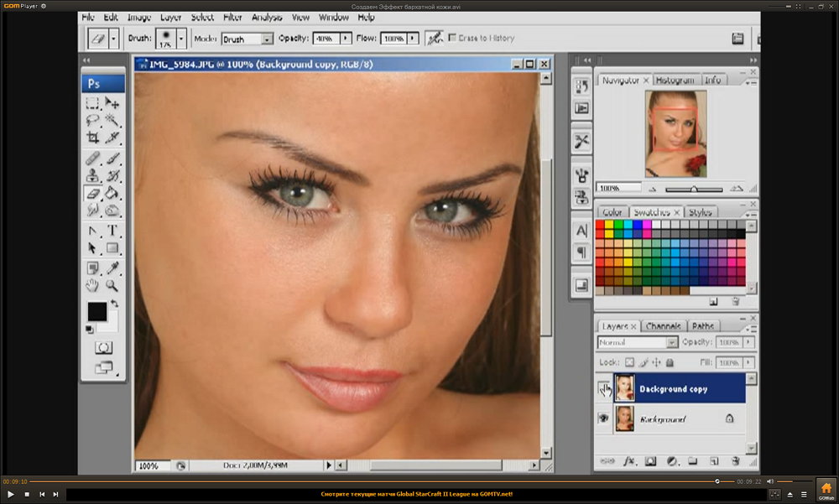Pick the Type tool

pos(112,231)
